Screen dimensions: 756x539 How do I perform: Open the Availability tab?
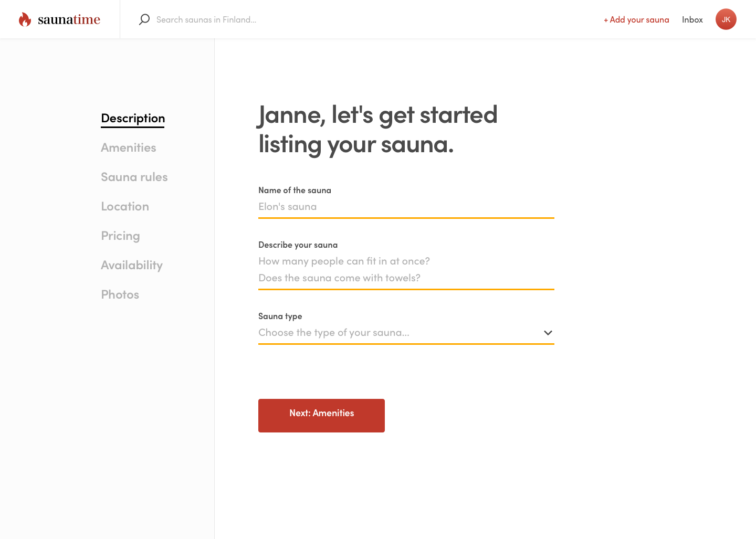tap(132, 266)
